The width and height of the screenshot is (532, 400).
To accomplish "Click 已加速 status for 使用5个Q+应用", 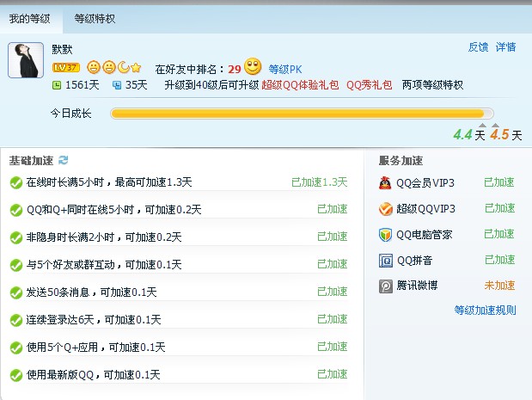I will click(x=332, y=347).
